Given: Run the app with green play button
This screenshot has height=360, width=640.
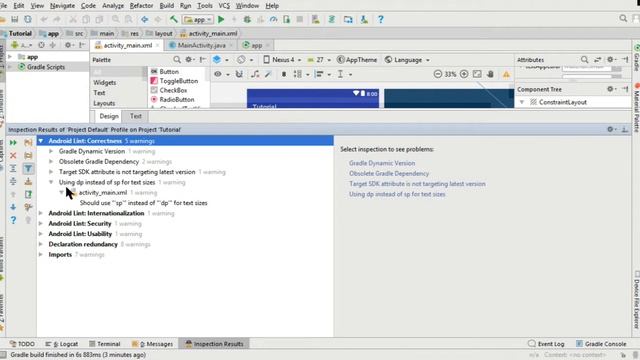Looking at the screenshot, I should 221,19.
